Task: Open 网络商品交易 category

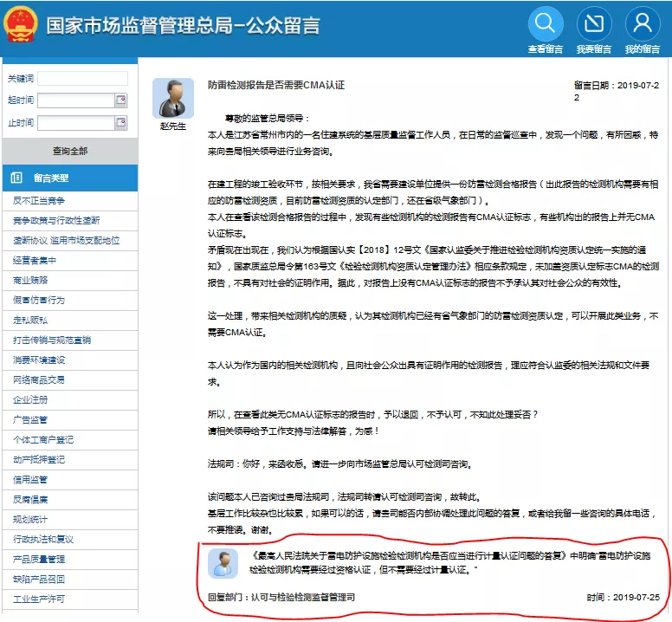Action: coord(39,379)
